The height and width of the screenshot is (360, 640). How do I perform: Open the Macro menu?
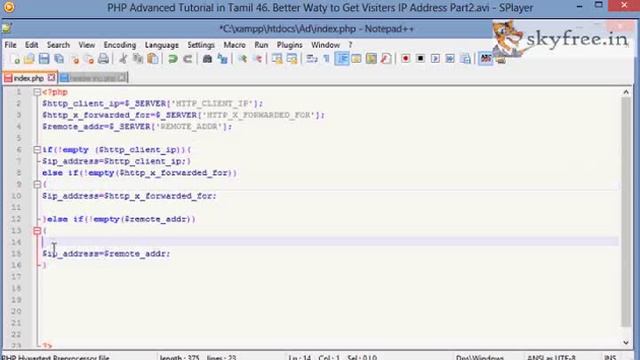tap(234, 45)
